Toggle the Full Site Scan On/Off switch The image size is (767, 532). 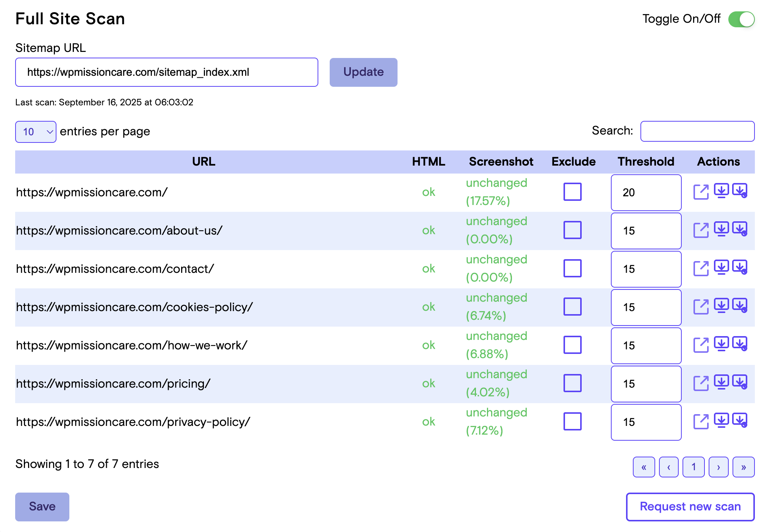click(x=742, y=19)
